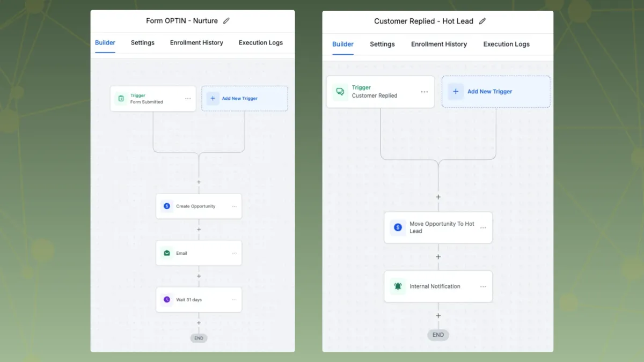Open Settings tab in Nurture workflow
The height and width of the screenshot is (362, 644).
[143, 43]
